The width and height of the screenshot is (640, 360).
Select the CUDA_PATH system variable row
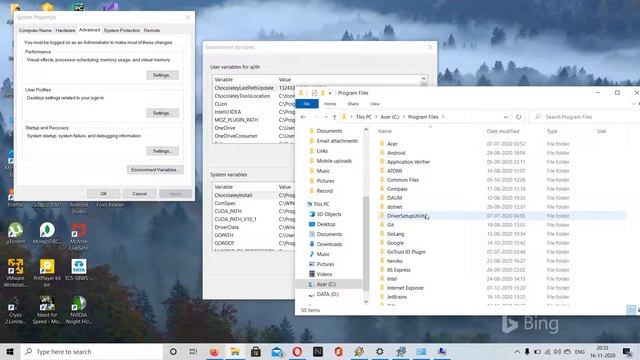(x=253, y=211)
